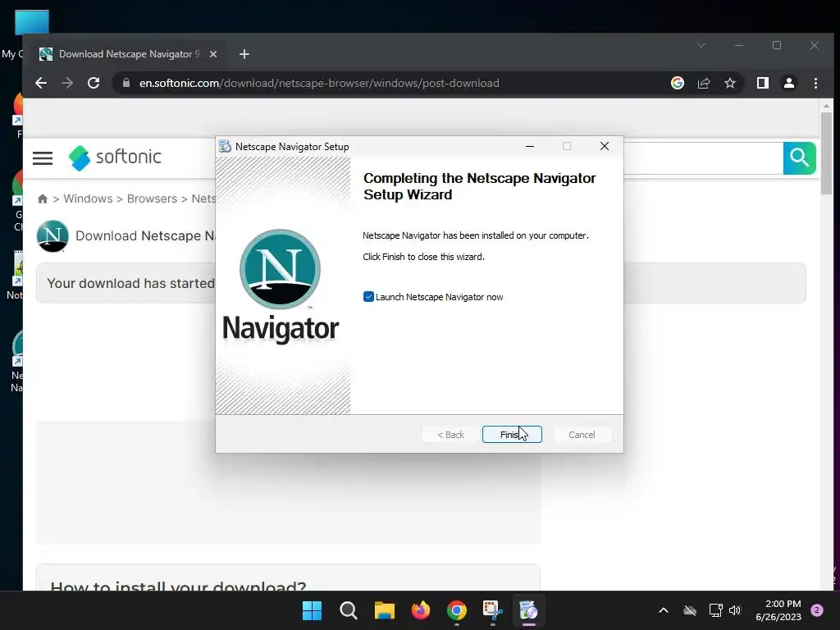Minimize the Netscape Navigator Setup dialog
This screenshot has height=630, width=840.
(530, 146)
